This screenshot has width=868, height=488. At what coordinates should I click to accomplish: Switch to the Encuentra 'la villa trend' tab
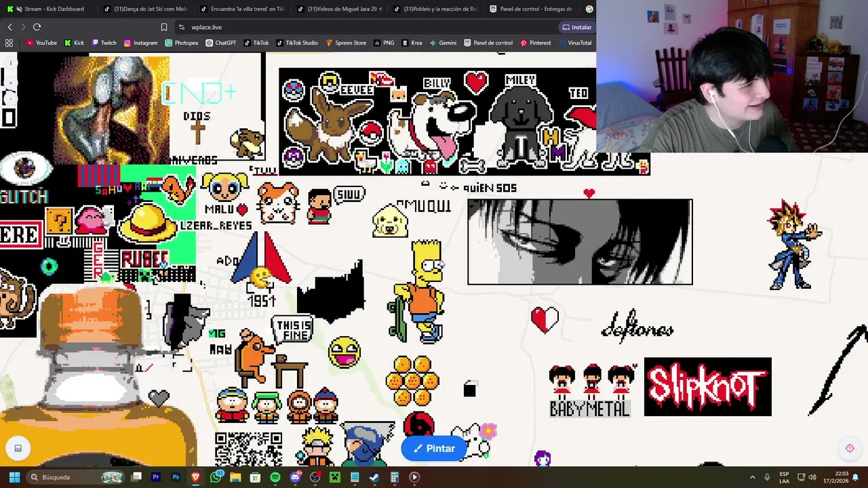(x=241, y=9)
